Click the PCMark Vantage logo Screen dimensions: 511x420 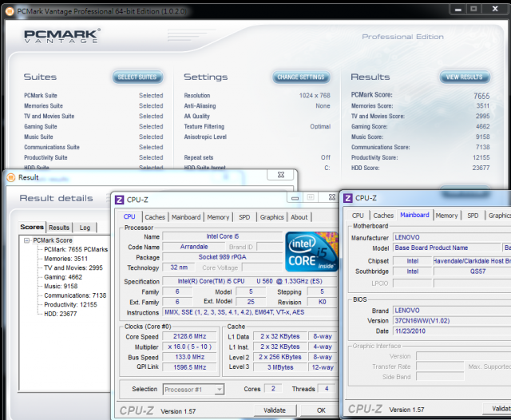62,36
